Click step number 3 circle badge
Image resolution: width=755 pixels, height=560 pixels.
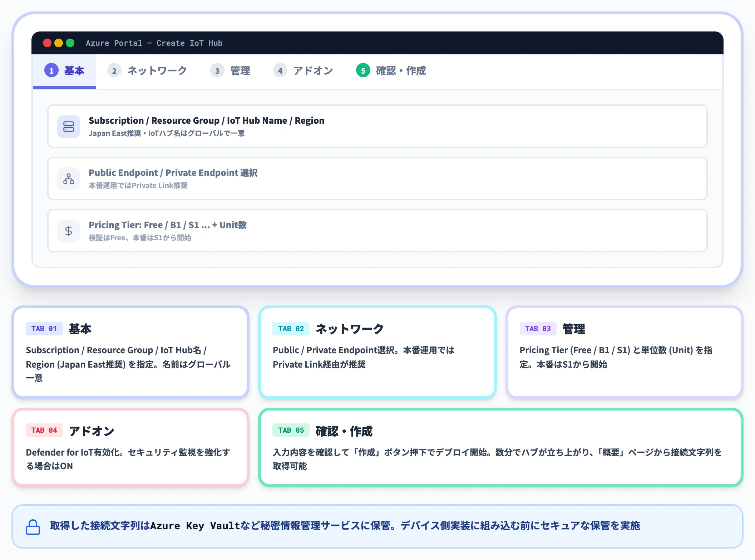(217, 70)
